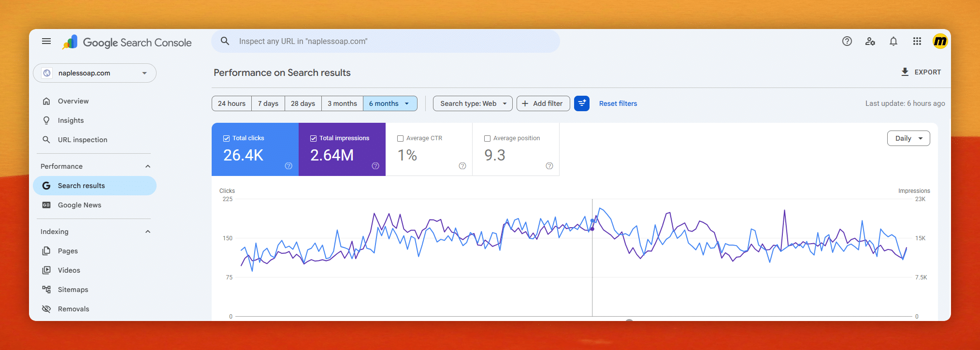Show notifications bell
This screenshot has height=350, width=980.
894,42
